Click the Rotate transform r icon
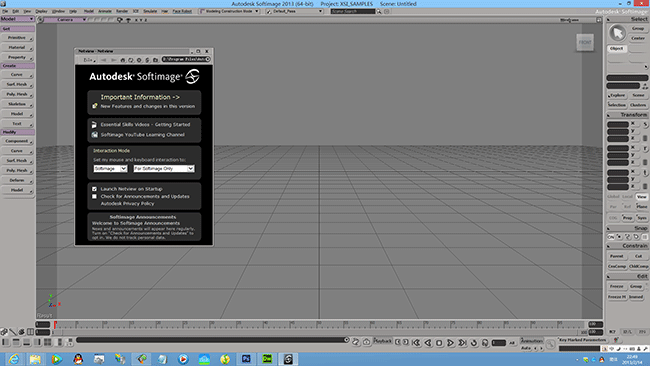 pyautogui.click(x=645, y=148)
